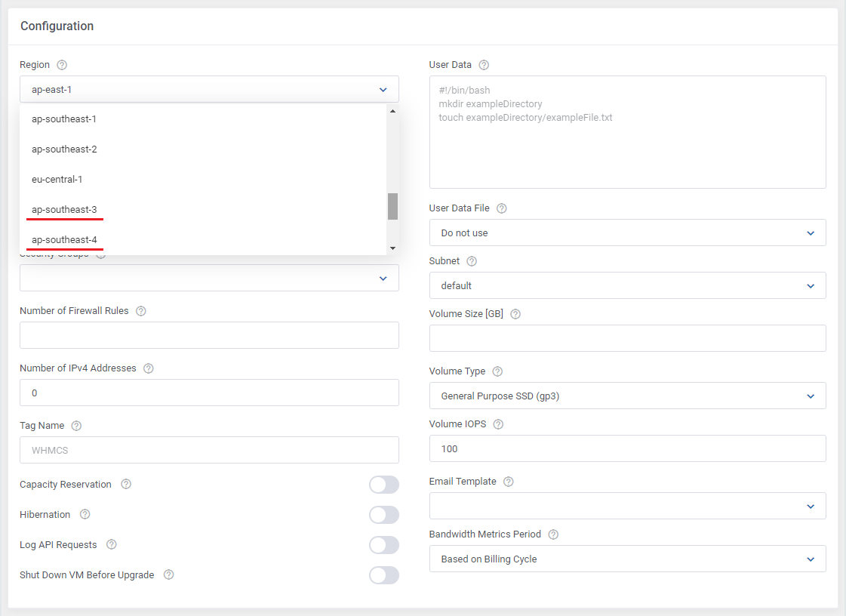Click the Volume IOPS help icon

point(499,424)
